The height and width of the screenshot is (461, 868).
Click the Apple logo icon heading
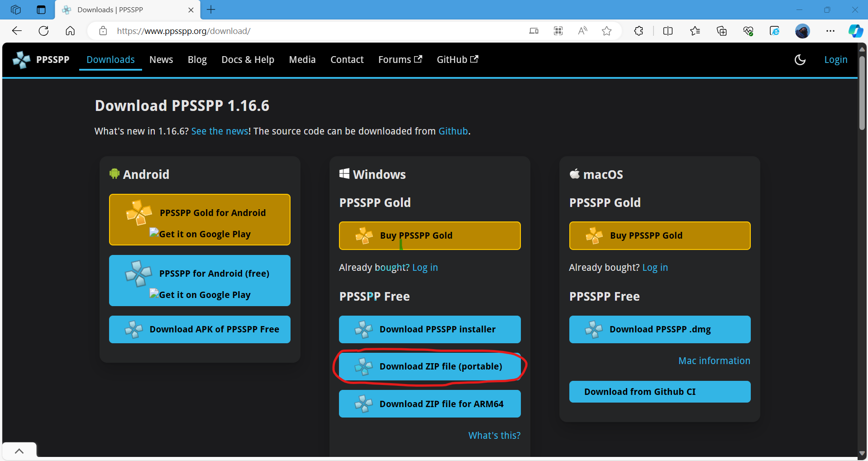point(574,173)
